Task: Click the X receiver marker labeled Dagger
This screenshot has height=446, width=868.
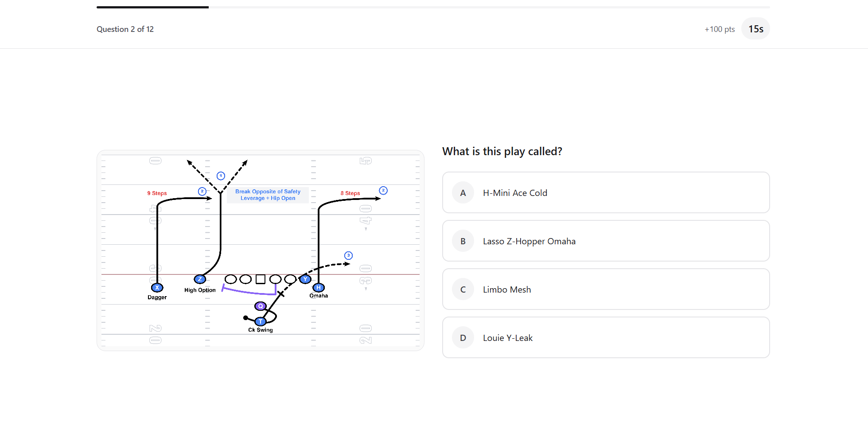Action: click(157, 288)
